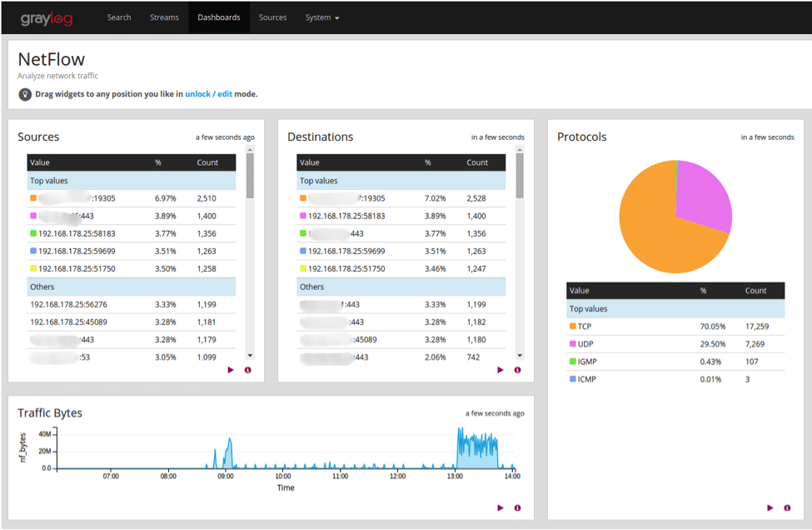The width and height of the screenshot is (812, 530).
Task: Replay the Traffic Bytes widget search
Action: pos(501,507)
